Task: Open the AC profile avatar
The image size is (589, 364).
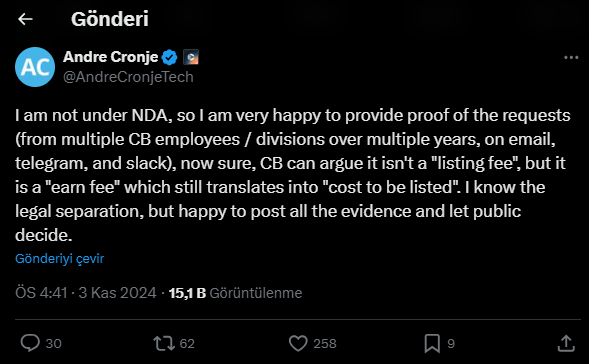Action: tap(35, 67)
